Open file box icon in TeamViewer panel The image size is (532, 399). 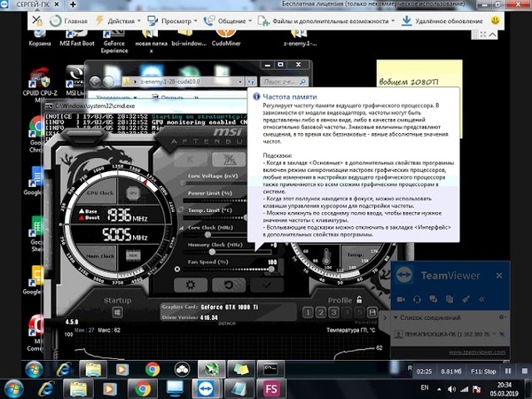click(x=450, y=300)
